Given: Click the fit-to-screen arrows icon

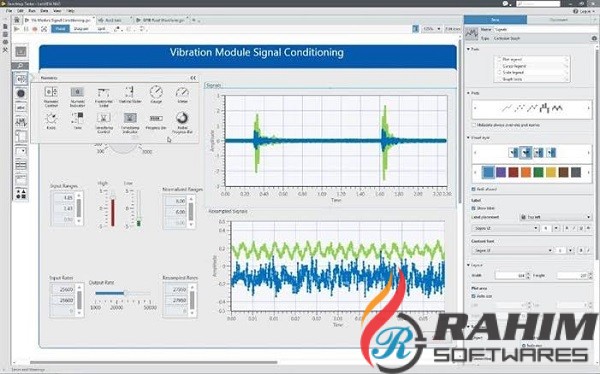Looking at the screenshot, I should [44, 29].
